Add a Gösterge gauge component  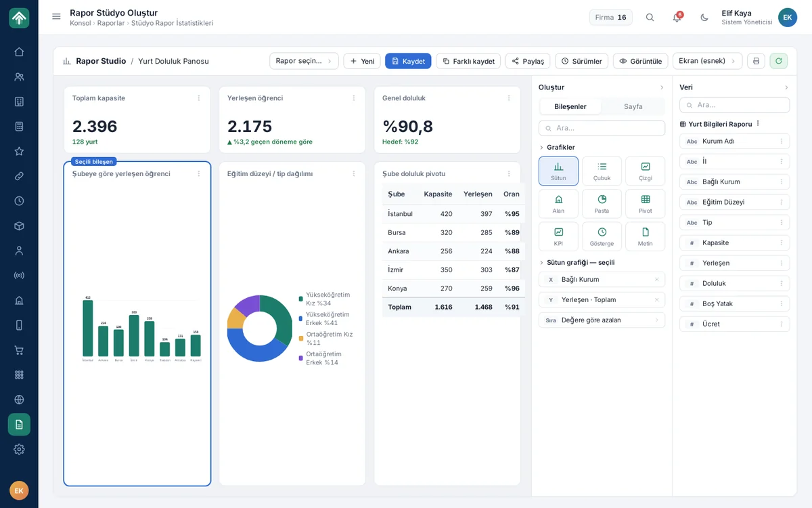(602, 236)
